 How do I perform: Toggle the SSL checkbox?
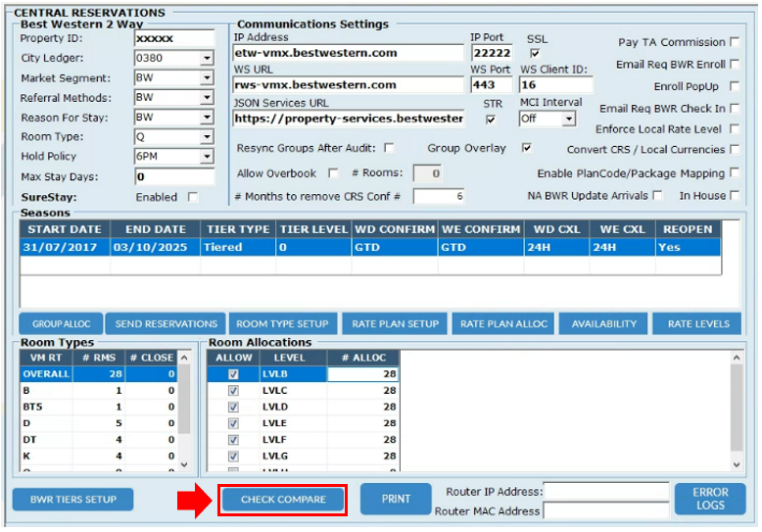point(535,53)
